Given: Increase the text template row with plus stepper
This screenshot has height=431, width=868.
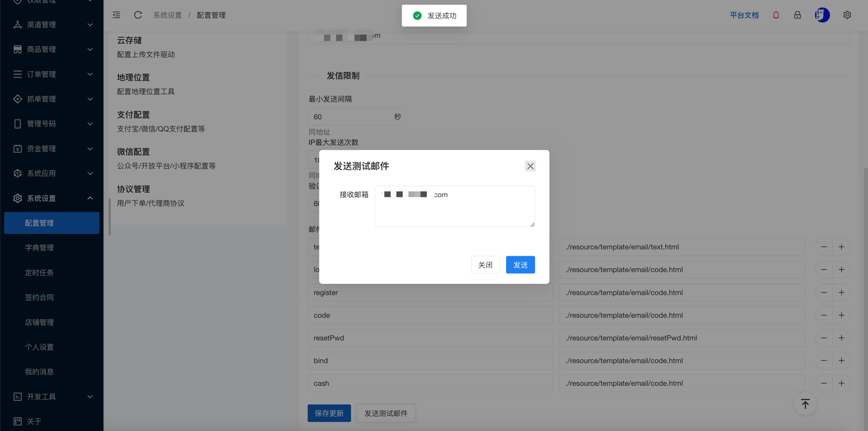Looking at the screenshot, I should point(841,247).
